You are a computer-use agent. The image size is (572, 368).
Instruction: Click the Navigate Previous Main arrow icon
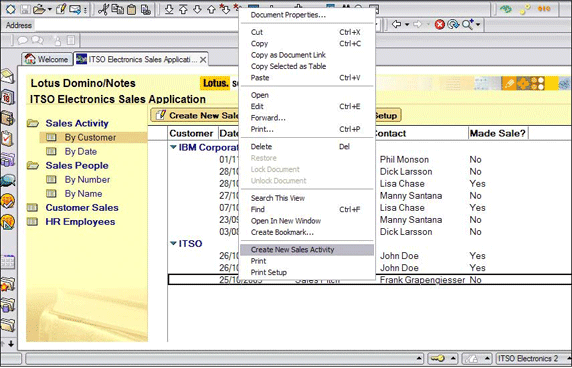[183, 9]
